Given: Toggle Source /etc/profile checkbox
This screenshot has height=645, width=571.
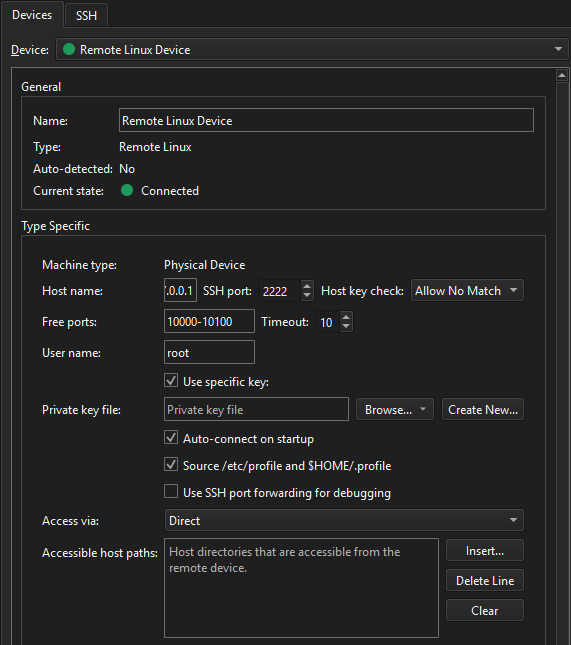Looking at the screenshot, I should 171,464.
